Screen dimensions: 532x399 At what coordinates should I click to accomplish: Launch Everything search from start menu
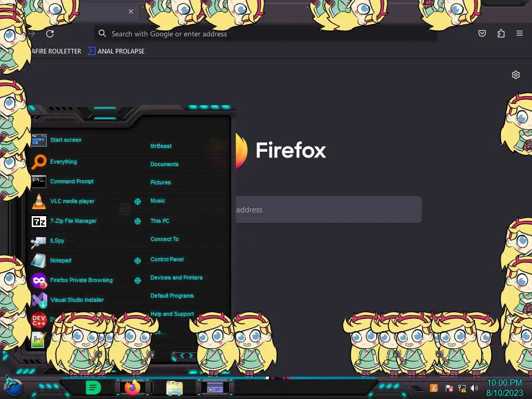click(x=55, y=162)
